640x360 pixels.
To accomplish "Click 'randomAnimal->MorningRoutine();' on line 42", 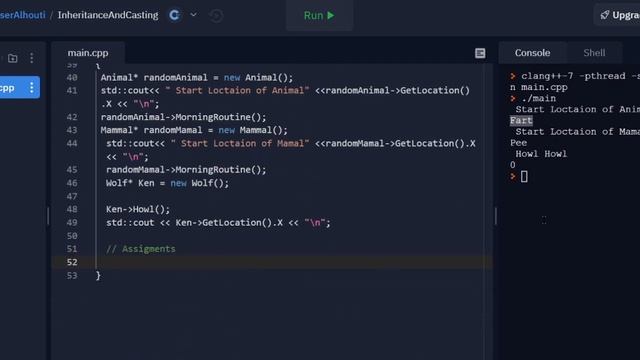I will (183, 117).
